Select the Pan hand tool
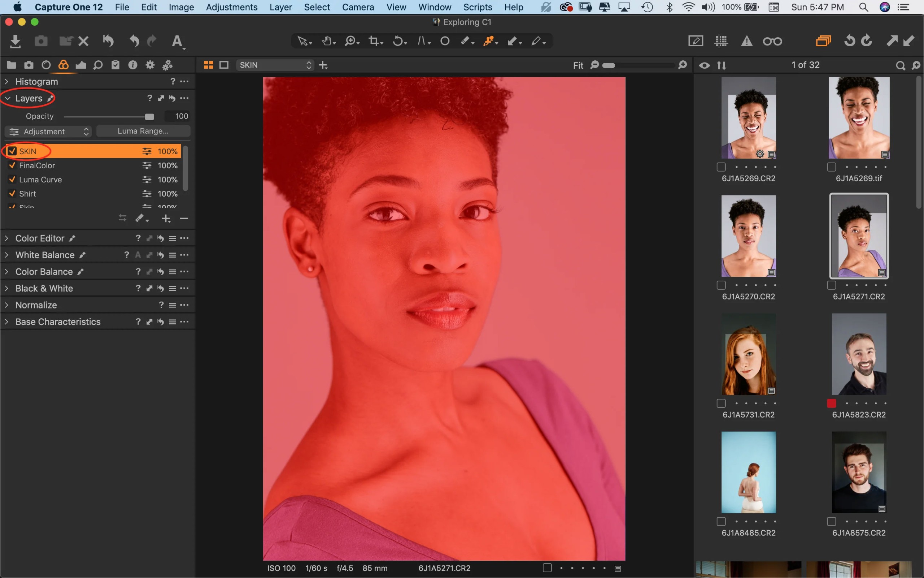The image size is (924, 578). pos(328,41)
